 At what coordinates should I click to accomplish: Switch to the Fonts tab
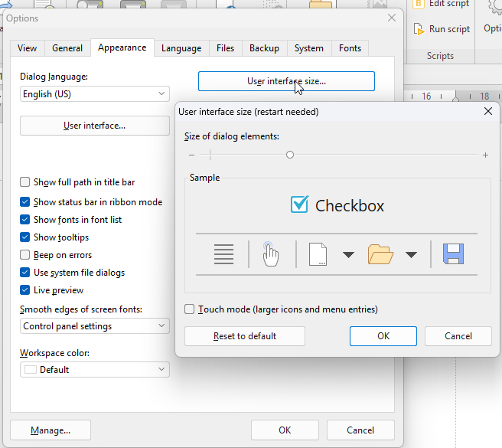click(350, 48)
